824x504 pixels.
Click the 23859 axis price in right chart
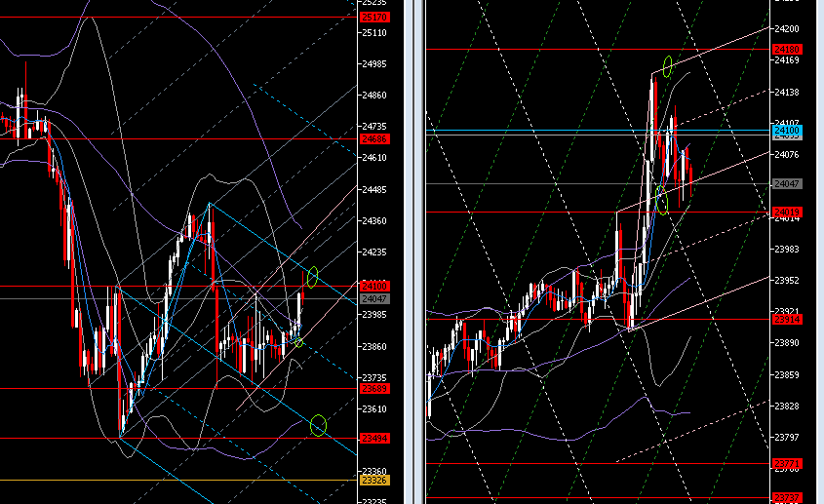[x=787, y=374]
